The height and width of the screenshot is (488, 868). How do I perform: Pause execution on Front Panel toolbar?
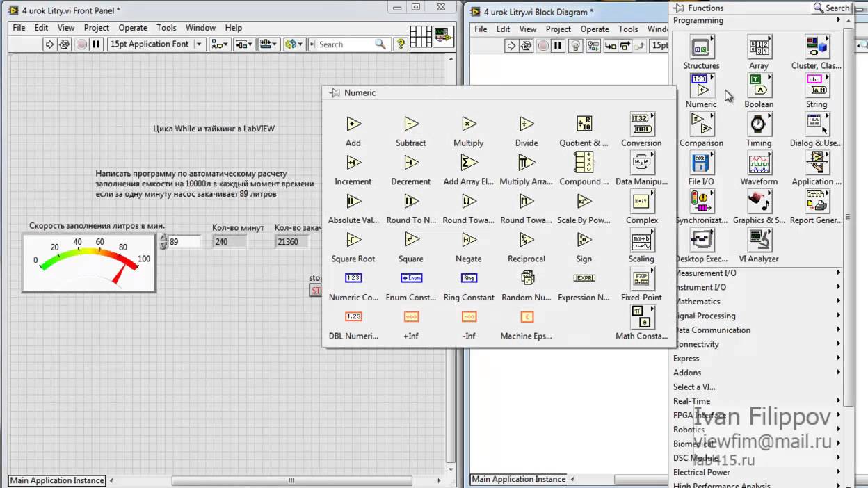(96, 44)
